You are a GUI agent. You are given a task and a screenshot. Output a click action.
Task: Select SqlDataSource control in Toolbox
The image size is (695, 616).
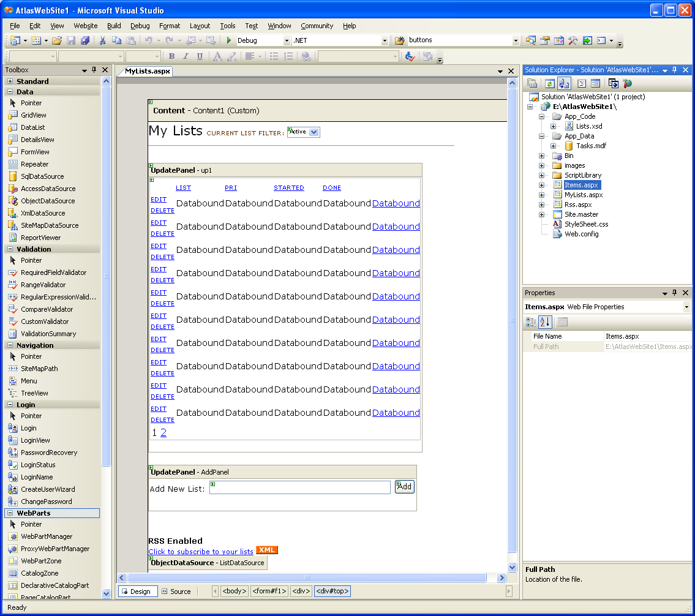tap(42, 176)
